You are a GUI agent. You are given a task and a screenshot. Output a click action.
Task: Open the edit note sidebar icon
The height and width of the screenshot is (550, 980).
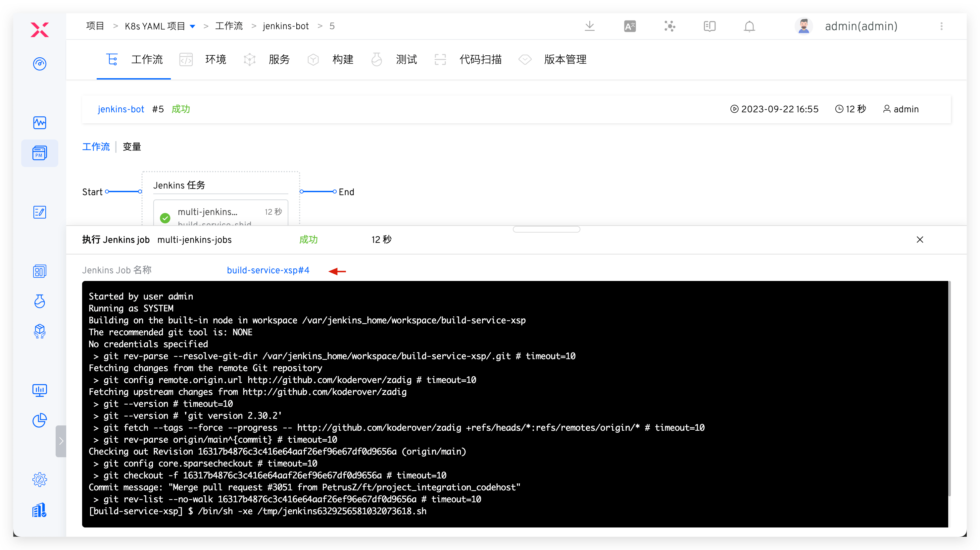40,212
